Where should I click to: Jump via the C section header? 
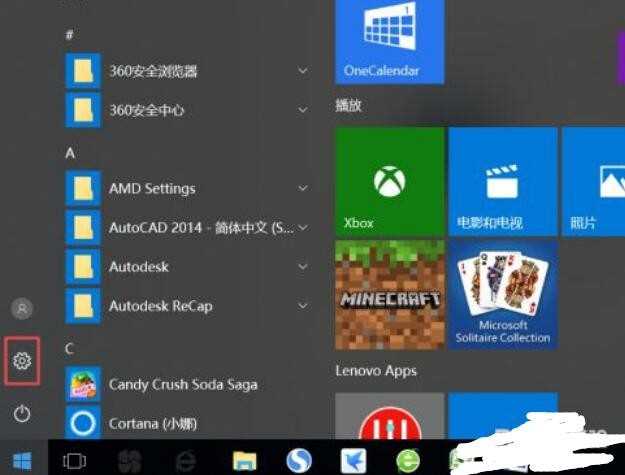tap(69, 349)
